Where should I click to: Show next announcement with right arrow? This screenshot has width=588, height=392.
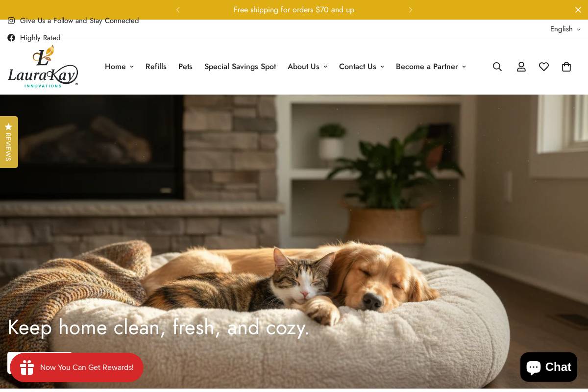point(411,10)
